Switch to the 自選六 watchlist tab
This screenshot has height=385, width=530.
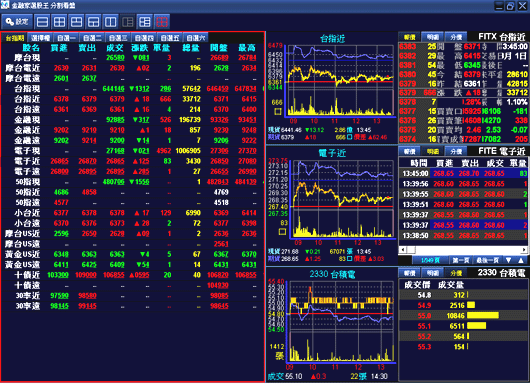tap(196, 38)
